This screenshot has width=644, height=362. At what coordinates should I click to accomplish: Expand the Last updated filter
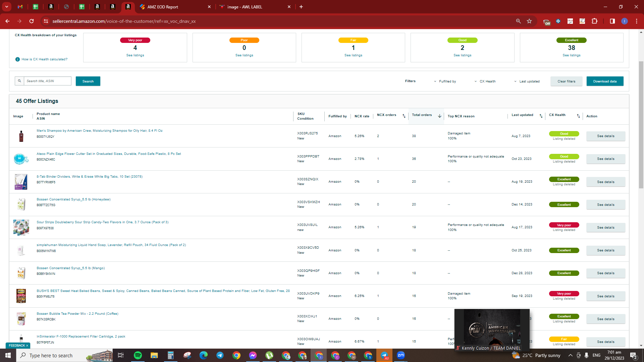click(527, 81)
